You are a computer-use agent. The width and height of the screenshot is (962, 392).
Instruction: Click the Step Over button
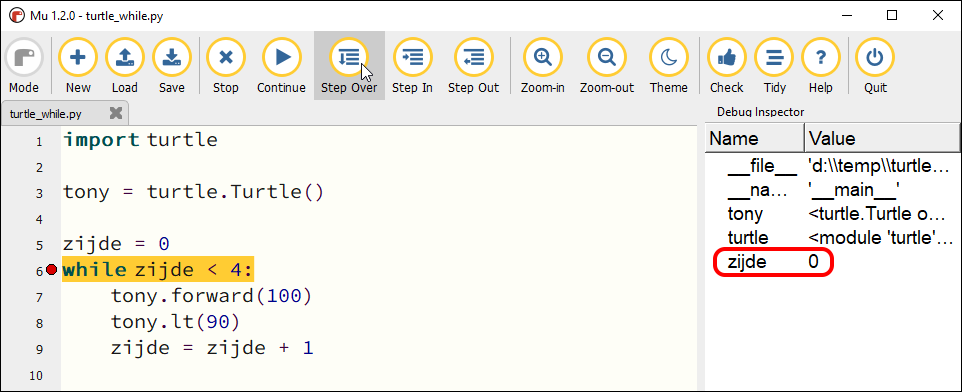pos(350,66)
